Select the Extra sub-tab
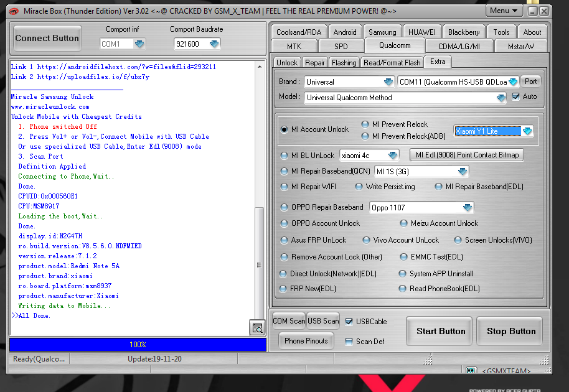569x392 pixels. pyautogui.click(x=438, y=61)
